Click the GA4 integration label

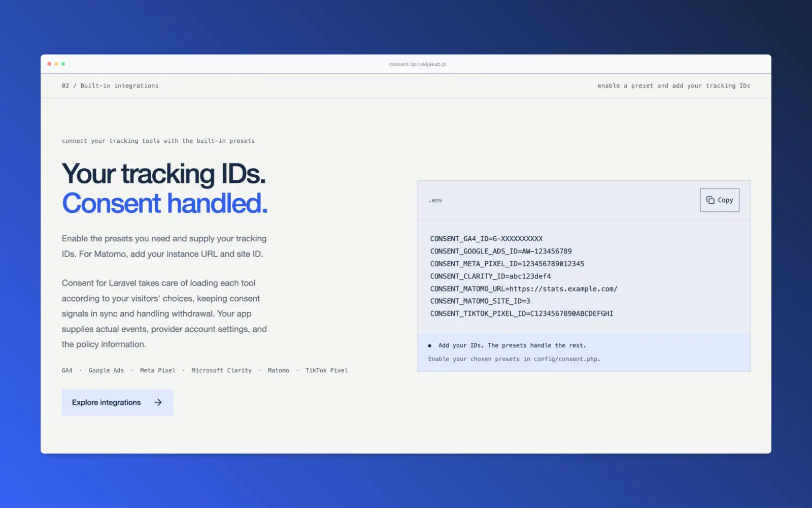coord(67,370)
